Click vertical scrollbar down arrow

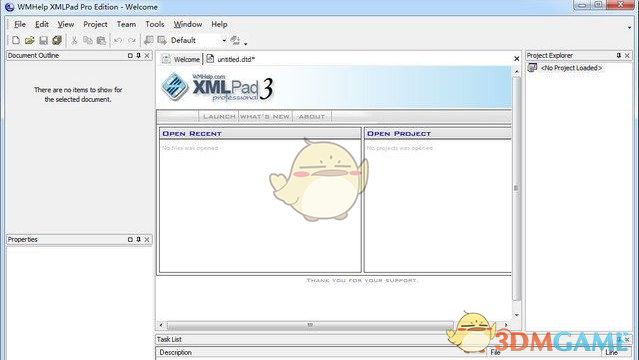(517, 315)
